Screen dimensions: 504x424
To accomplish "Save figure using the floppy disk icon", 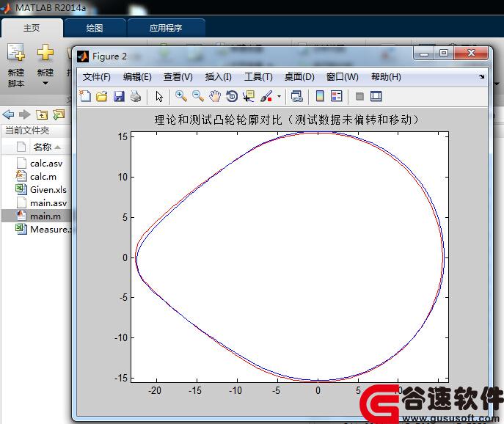I will (119, 96).
